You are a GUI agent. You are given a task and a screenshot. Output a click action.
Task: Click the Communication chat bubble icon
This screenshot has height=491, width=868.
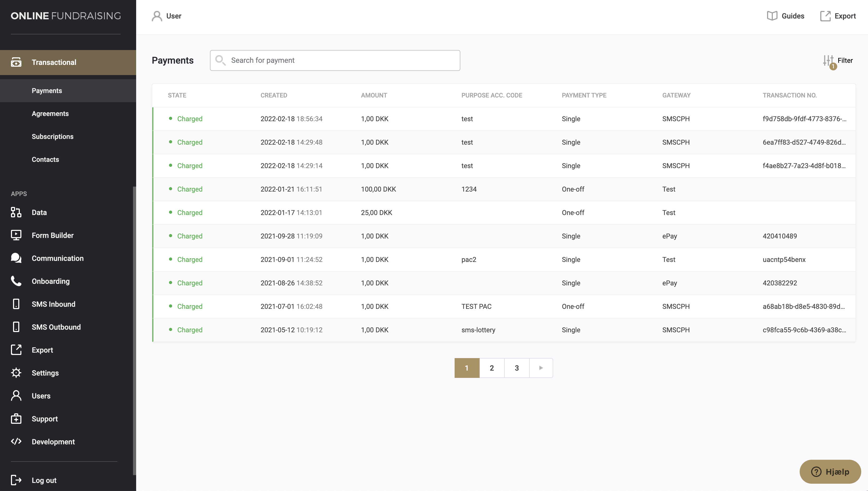16,258
